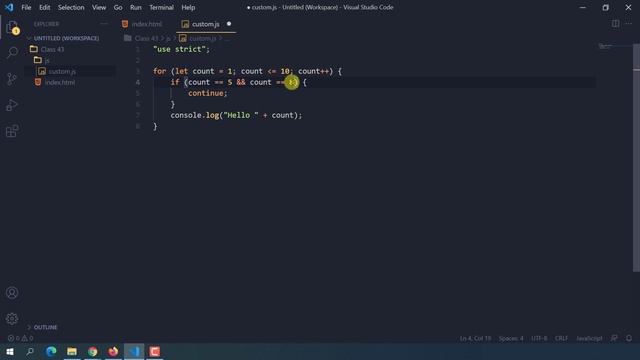Open the Selection menu
Viewport: 640px width, 360px height.
(71, 7)
